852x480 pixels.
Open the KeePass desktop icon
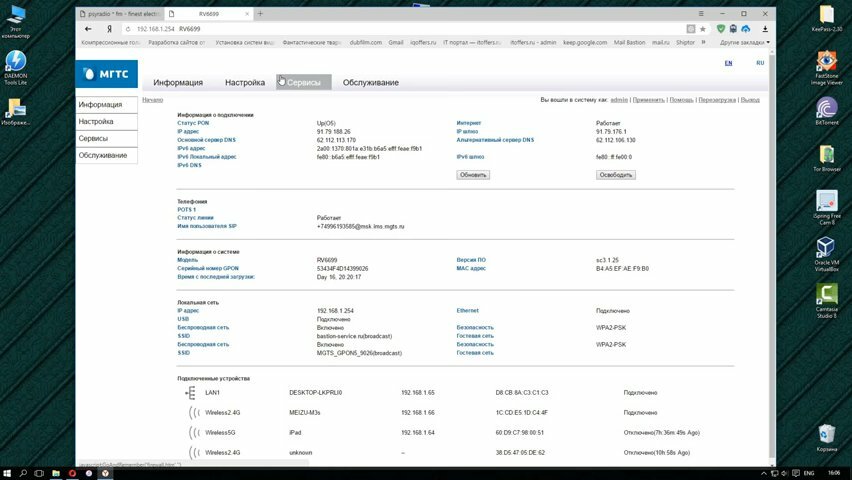coord(826,18)
